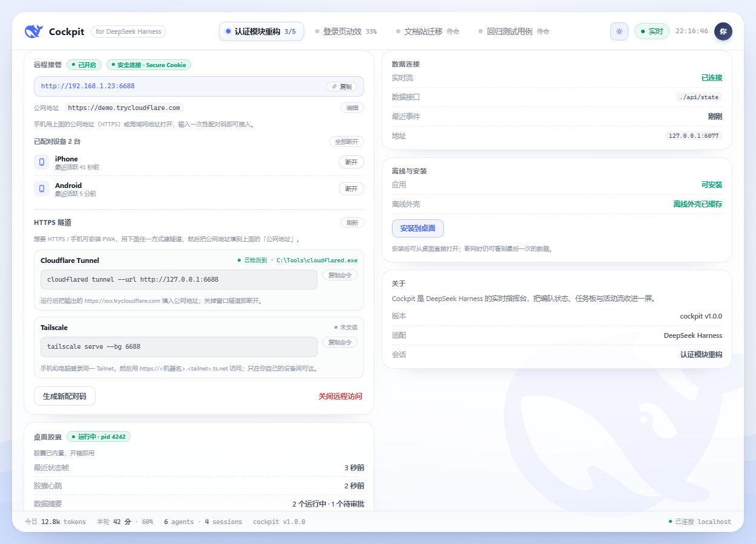Image resolution: width=756 pixels, height=544 pixels.
Task: Click cockpit v1.0.0 in the status bar
Action: pyautogui.click(x=279, y=522)
